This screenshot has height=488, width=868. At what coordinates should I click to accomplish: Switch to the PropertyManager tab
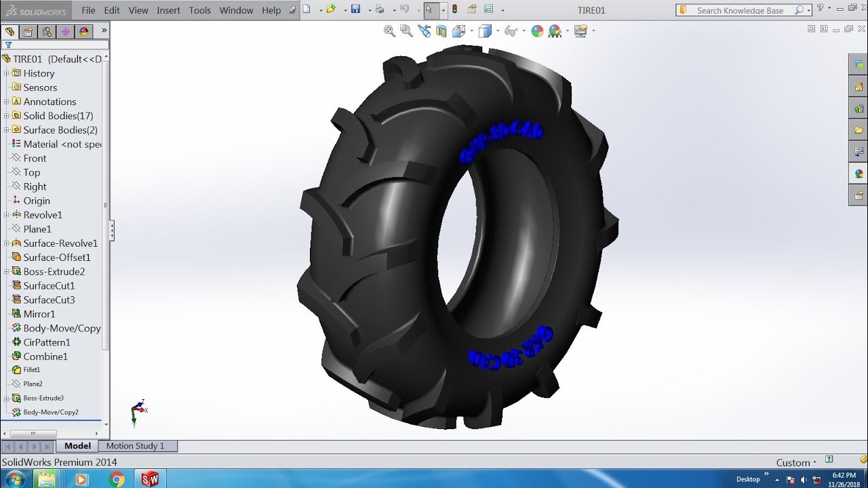28,31
